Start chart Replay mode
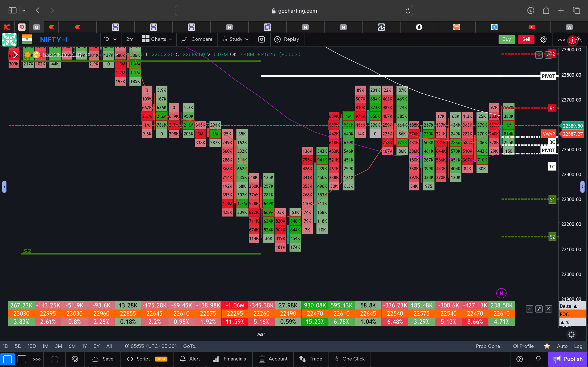This screenshot has height=367, width=588. tap(287, 39)
